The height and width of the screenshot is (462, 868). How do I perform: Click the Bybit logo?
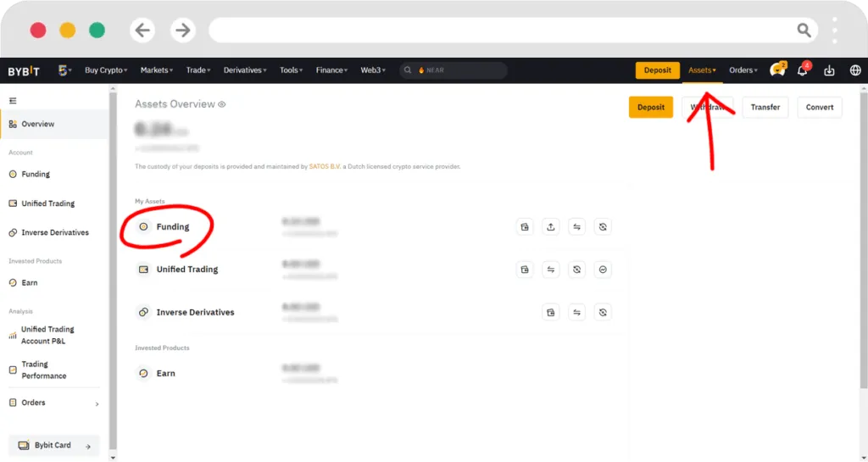point(24,71)
